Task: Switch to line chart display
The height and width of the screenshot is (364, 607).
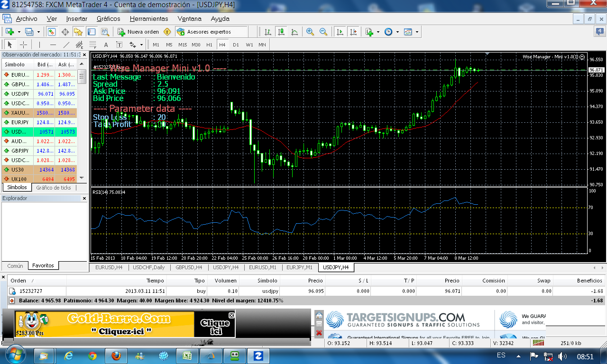Action: pyautogui.click(x=294, y=32)
